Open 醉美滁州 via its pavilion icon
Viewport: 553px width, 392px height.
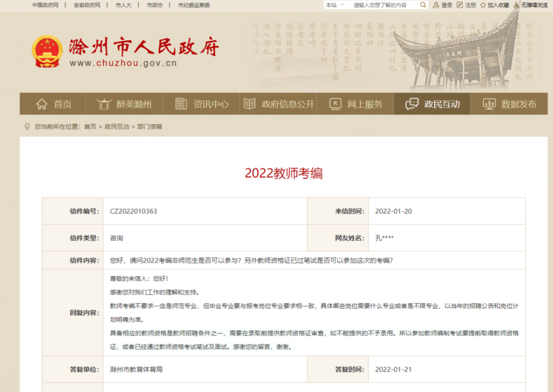point(104,104)
